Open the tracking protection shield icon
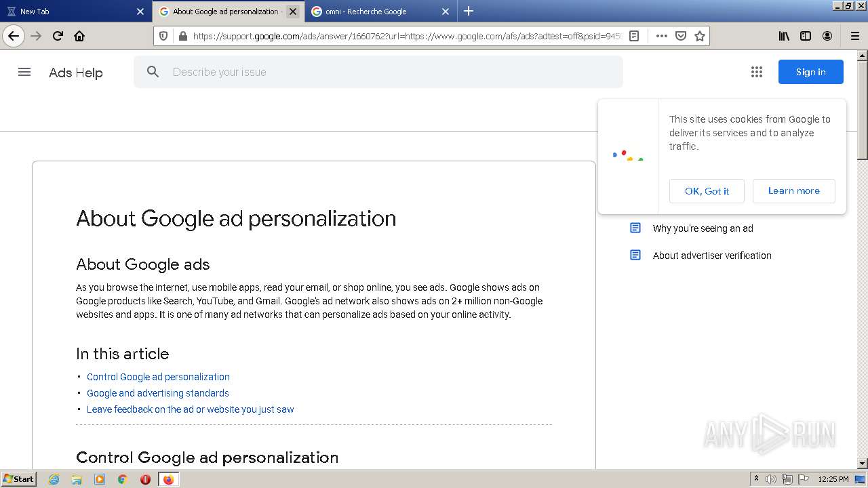Image resolution: width=868 pixels, height=488 pixels. point(163,36)
